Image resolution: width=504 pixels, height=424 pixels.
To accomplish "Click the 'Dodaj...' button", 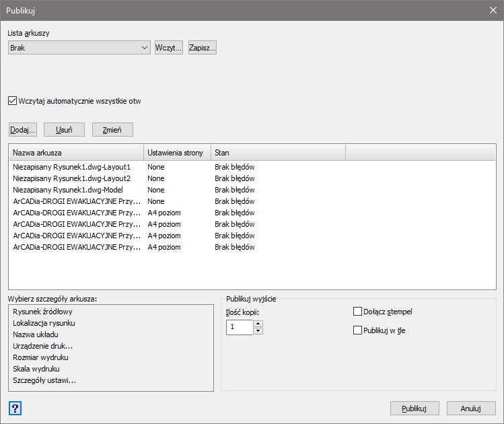I will pyautogui.click(x=22, y=129).
